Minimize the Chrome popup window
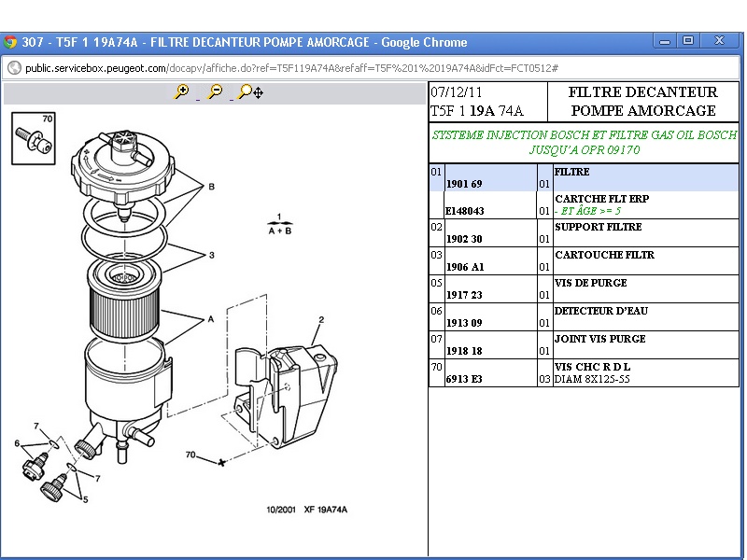The image size is (747, 560). point(665,41)
